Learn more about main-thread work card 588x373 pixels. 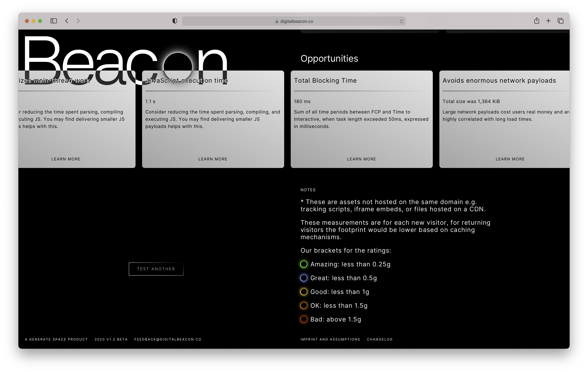pos(66,159)
